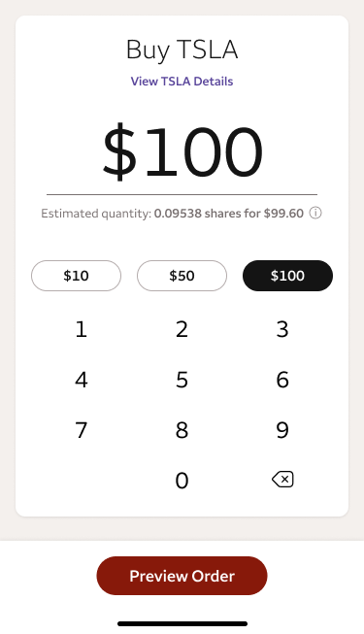Tap the number 7 key
The image size is (364, 634).
(82, 430)
